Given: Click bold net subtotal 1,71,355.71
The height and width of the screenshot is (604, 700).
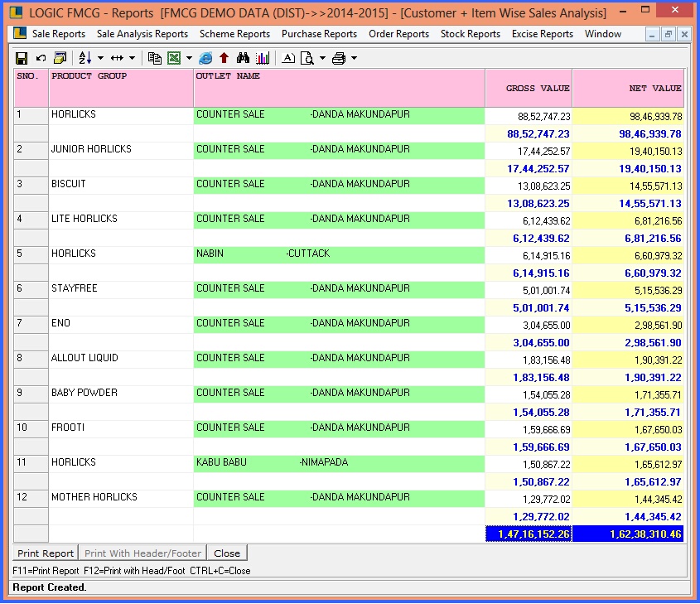Looking at the screenshot, I should (629, 413).
